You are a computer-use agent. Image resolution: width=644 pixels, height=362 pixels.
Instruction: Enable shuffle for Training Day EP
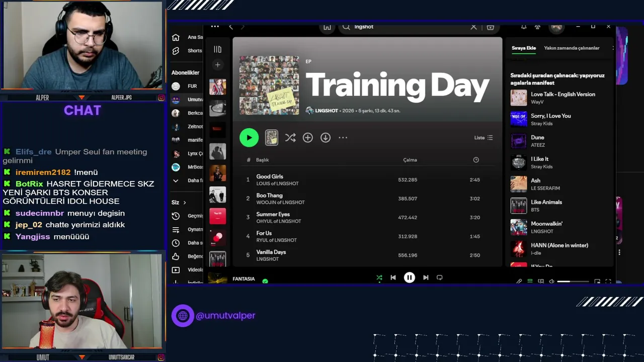(x=290, y=138)
